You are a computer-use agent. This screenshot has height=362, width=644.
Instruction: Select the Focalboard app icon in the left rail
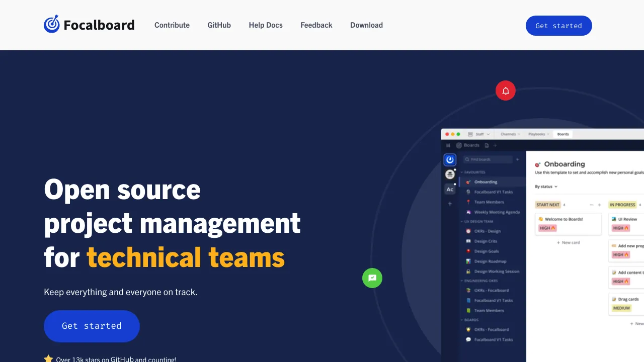point(450,159)
